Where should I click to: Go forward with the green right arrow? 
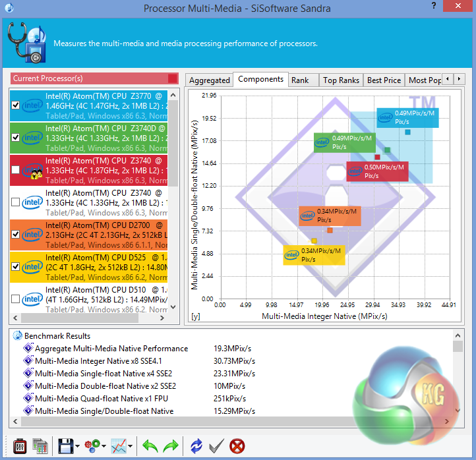pyautogui.click(x=171, y=446)
